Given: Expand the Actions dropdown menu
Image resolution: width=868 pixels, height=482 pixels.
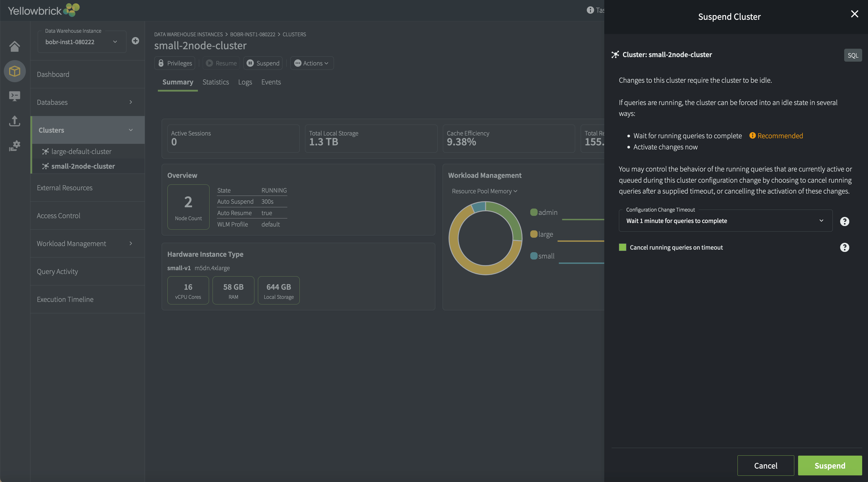Looking at the screenshot, I should pos(312,63).
